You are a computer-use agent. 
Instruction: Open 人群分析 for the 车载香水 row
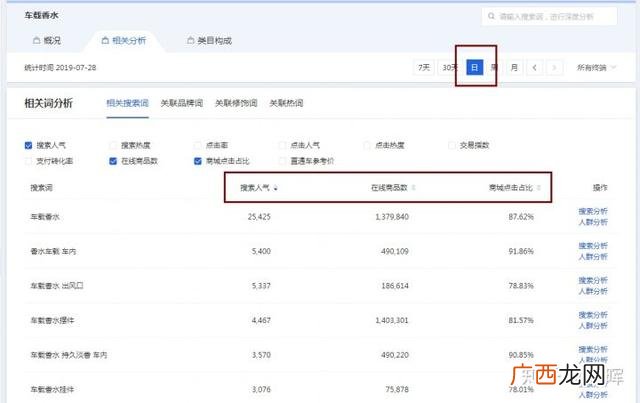(593, 222)
